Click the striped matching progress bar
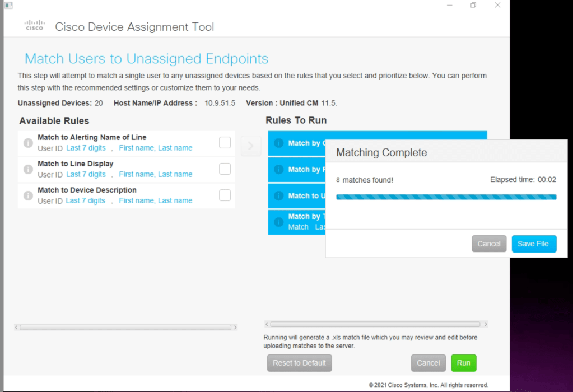This screenshot has height=392, width=573. point(446,197)
